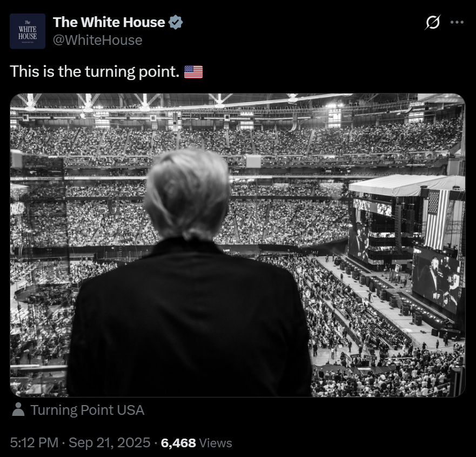476x457 pixels.
Task: Open Grok explain post icon
Action: pyautogui.click(x=432, y=22)
